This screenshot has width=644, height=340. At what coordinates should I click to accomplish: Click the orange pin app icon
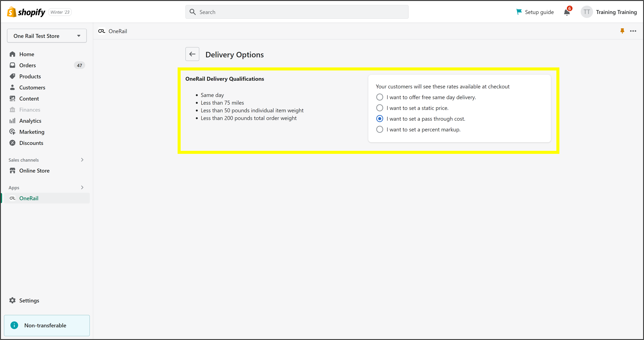point(622,31)
